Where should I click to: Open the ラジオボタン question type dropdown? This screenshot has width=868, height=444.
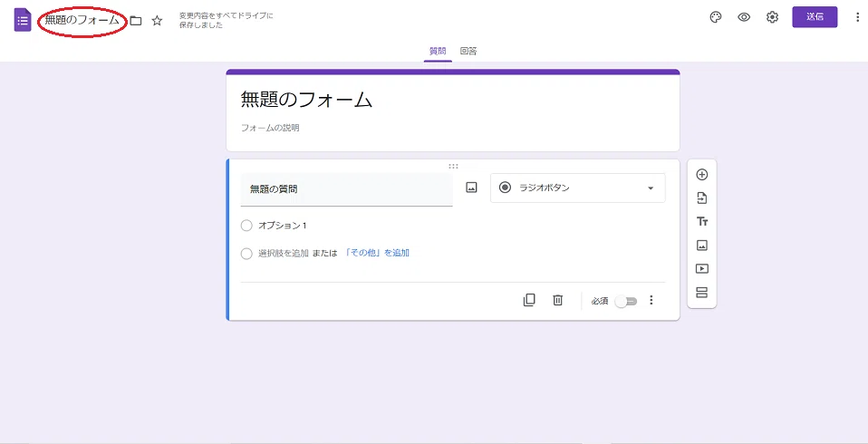[x=578, y=188]
